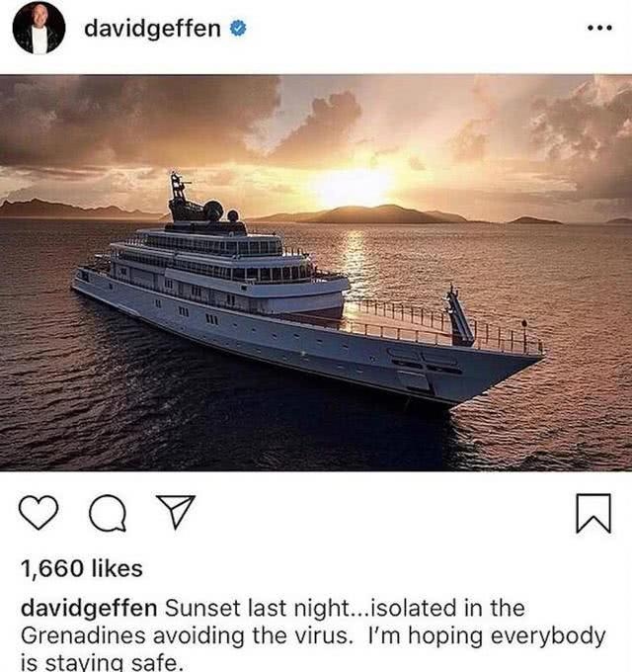The width and height of the screenshot is (632, 672).
Task: Click the word 'Grenadines' in caption
Action: pos(83,635)
